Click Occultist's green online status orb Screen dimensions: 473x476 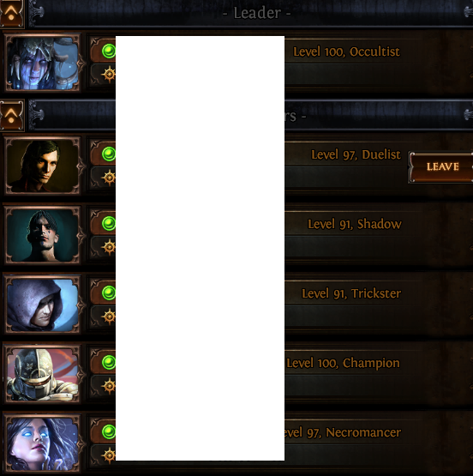[109, 51]
